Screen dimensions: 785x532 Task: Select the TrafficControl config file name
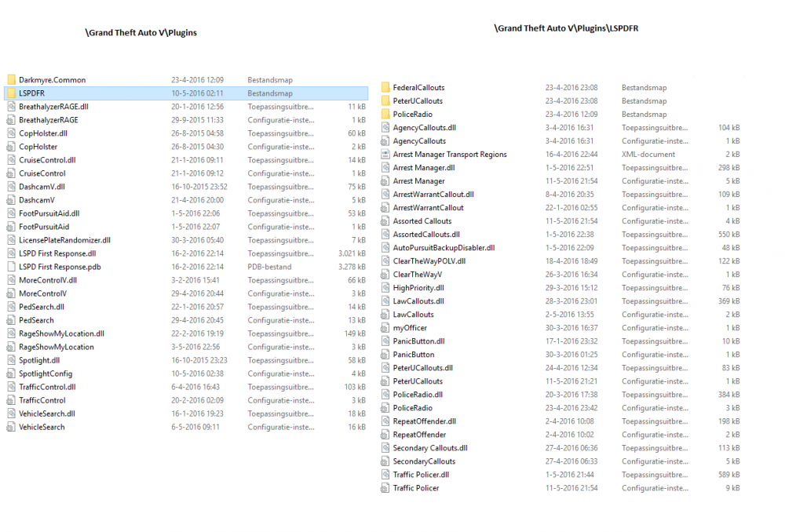pyautogui.click(x=42, y=400)
